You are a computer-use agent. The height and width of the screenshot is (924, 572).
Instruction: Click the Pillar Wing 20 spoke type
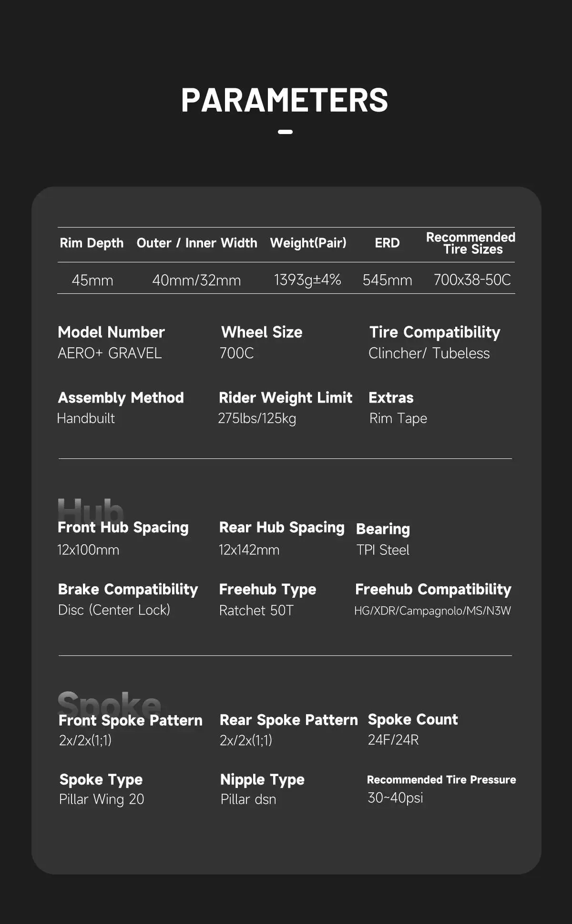pos(102,799)
